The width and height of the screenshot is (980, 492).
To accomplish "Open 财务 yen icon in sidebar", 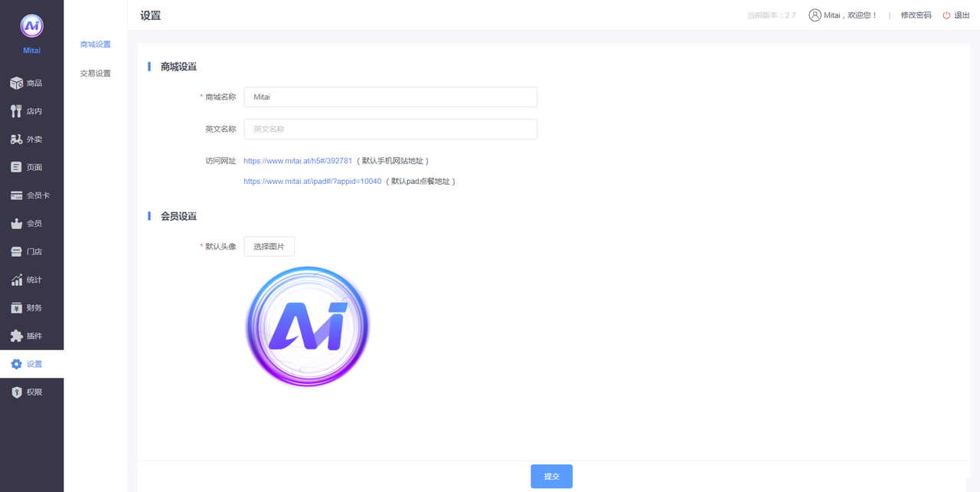I will 16,308.
